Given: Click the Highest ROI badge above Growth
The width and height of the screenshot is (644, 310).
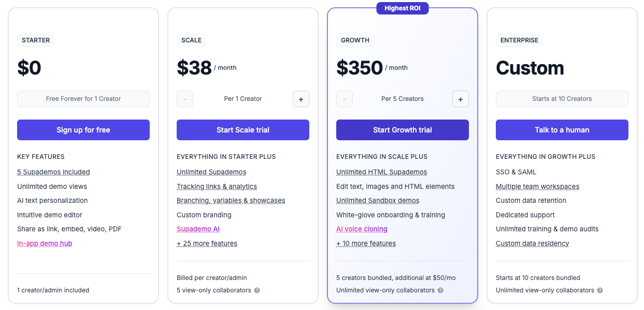Looking at the screenshot, I should (x=403, y=8).
